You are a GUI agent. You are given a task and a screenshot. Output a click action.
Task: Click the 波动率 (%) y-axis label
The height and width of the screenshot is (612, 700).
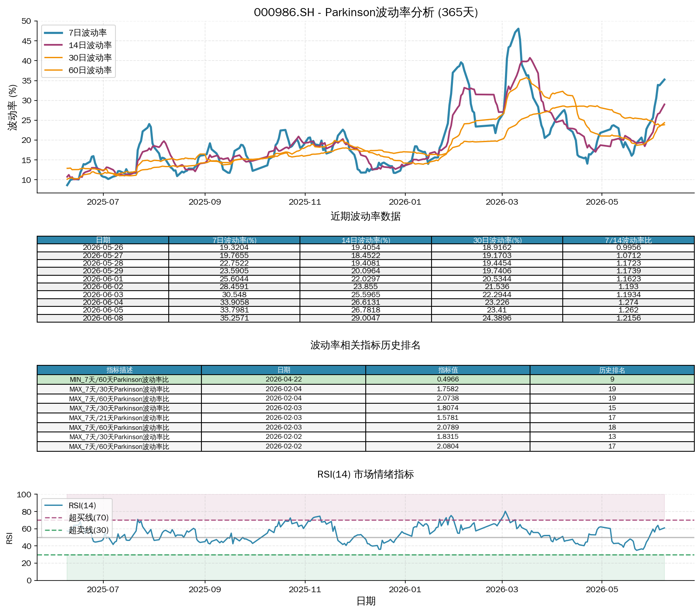(x=13, y=107)
